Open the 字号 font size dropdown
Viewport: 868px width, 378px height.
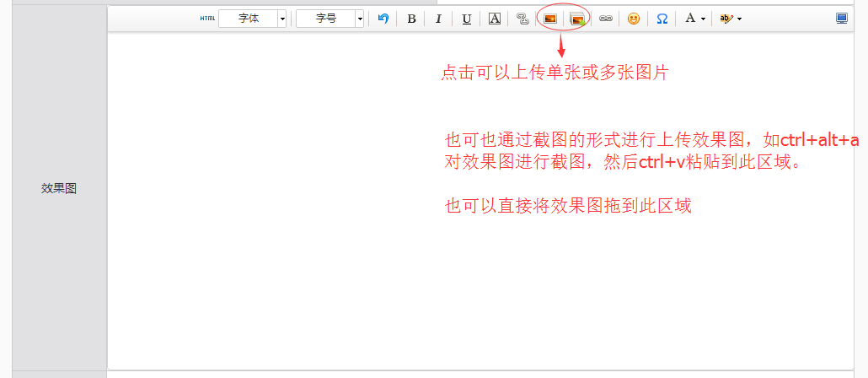(x=360, y=19)
